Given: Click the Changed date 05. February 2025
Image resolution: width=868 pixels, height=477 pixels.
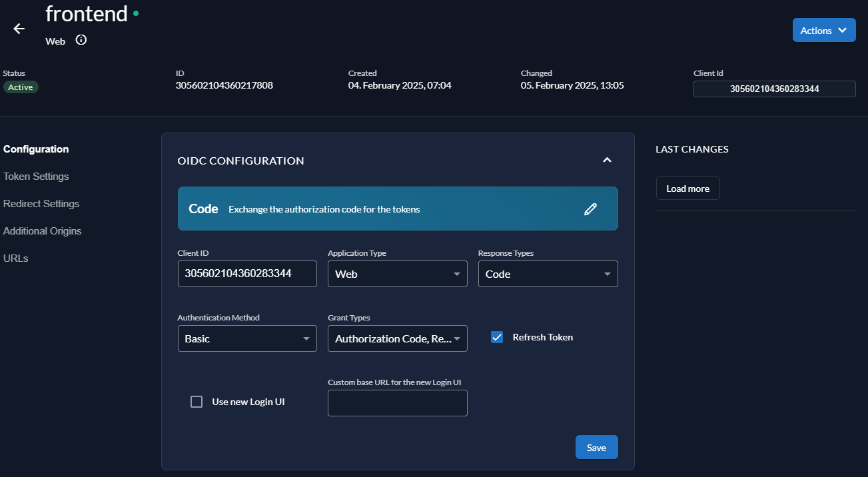Looking at the screenshot, I should pyautogui.click(x=572, y=85).
